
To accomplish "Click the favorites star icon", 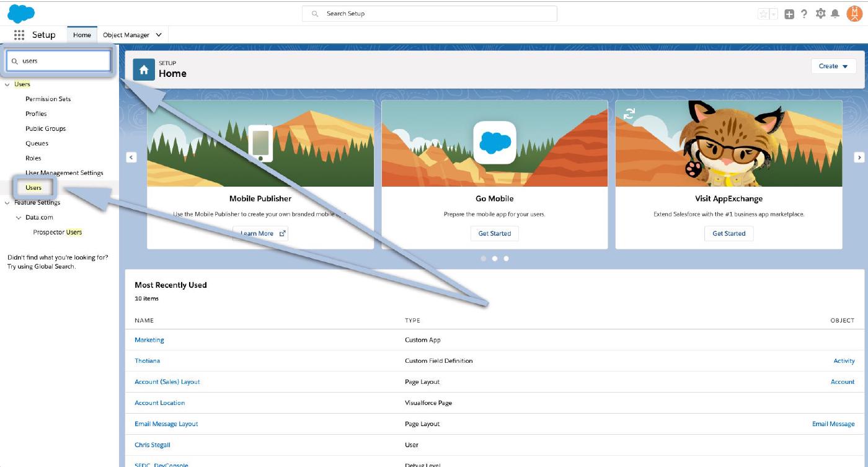I will 763,14.
